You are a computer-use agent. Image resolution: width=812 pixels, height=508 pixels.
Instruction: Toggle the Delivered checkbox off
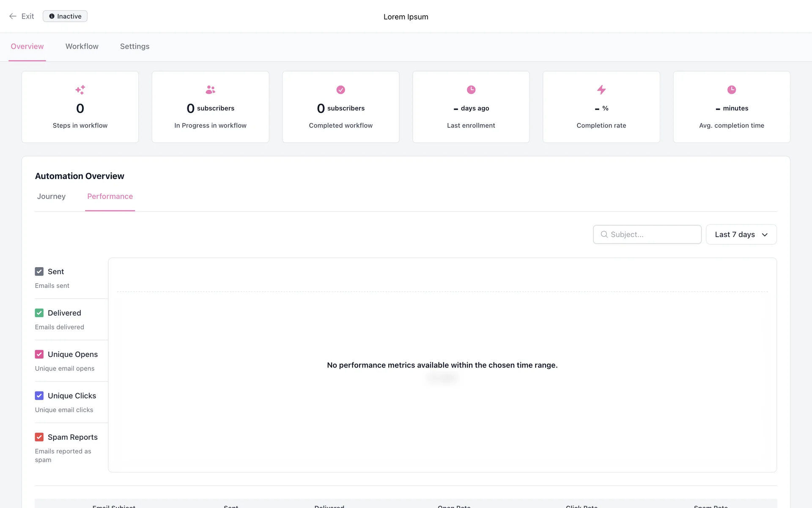tap(39, 313)
